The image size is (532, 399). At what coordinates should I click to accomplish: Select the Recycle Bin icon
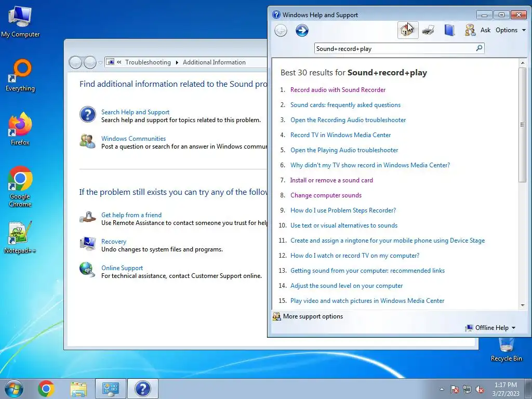[x=506, y=350]
